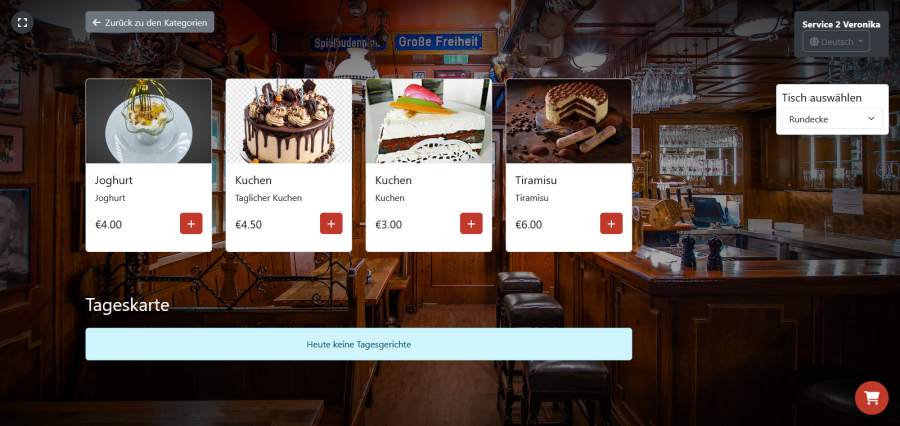Click the Service 2 Veronika label
This screenshot has height=426, width=900.
tap(841, 25)
